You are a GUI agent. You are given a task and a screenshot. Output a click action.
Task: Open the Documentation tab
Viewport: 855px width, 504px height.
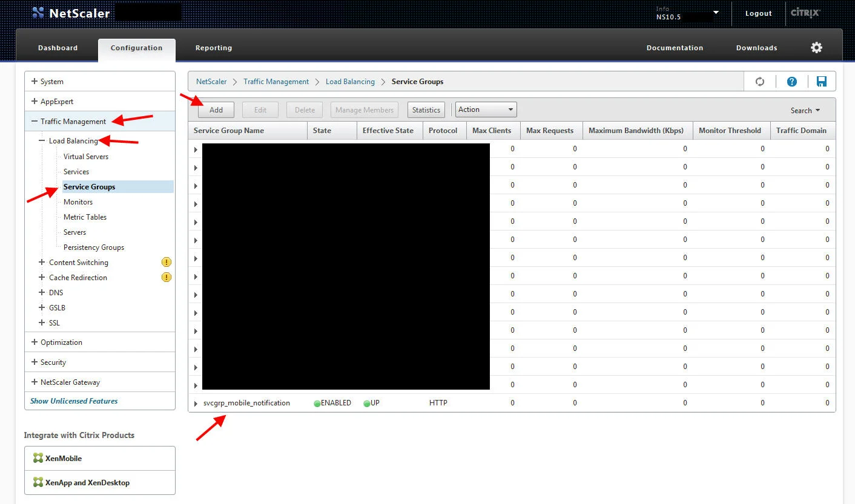coord(675,48)
